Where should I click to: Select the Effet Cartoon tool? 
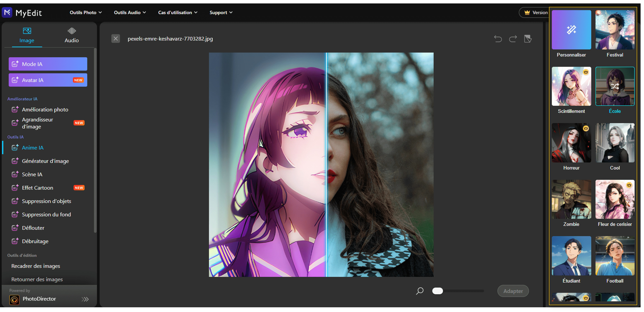37,187
